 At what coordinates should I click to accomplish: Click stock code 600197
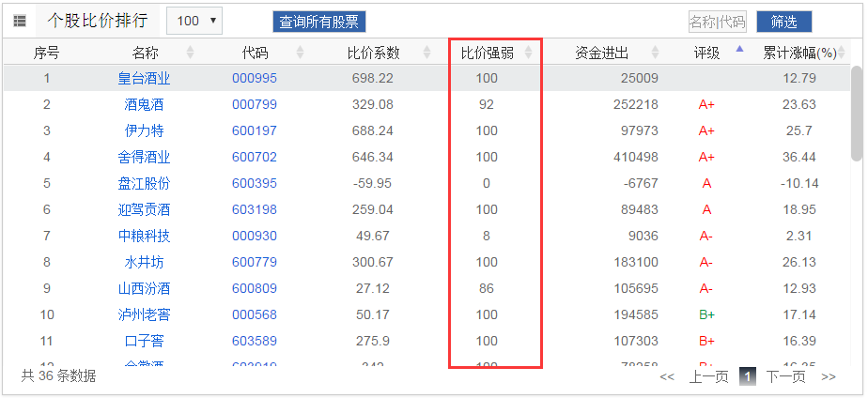click(x=255, y=131)
